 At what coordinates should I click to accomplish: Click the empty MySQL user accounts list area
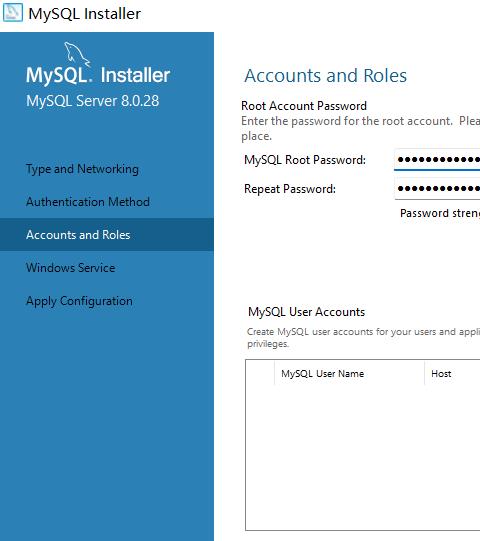[x=363, y=457]
